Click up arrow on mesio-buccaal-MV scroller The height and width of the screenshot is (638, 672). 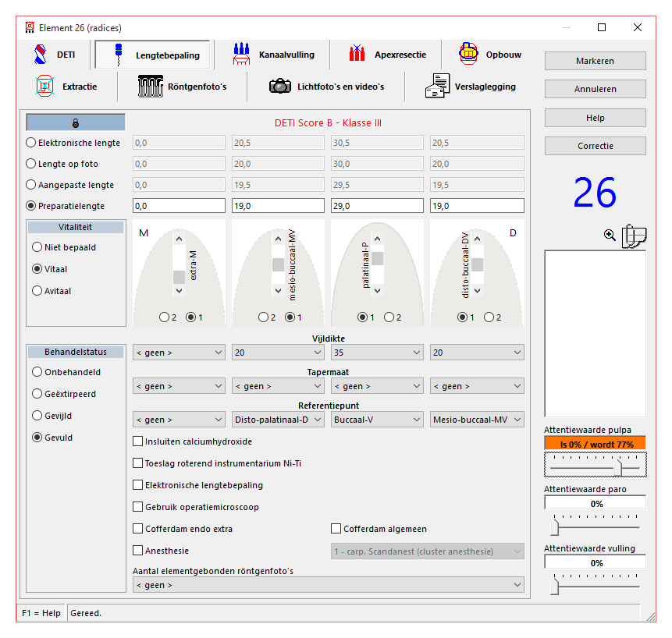click(x=278, y=239)
